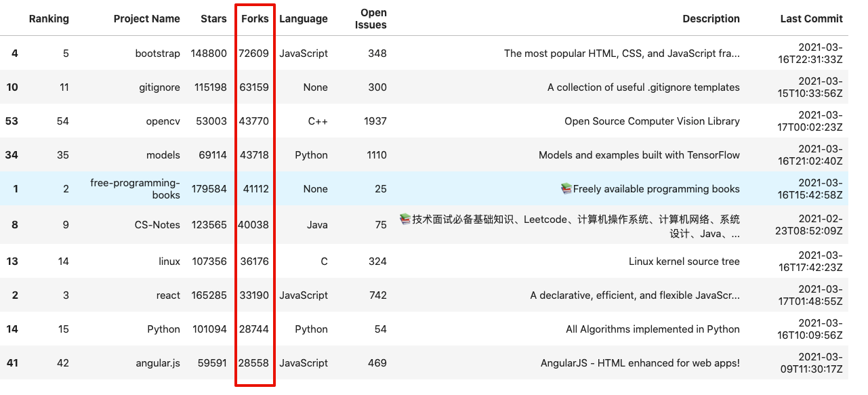Click stars value 123565
This screenshot has height=395, width=868.
[209, 225]
